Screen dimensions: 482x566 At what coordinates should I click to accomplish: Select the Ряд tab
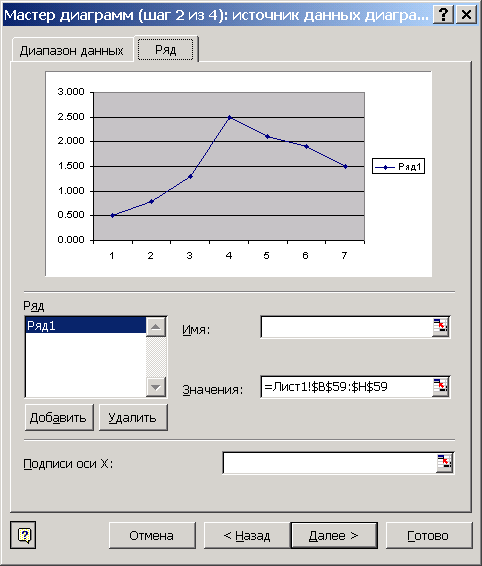[x=166, y=49]
